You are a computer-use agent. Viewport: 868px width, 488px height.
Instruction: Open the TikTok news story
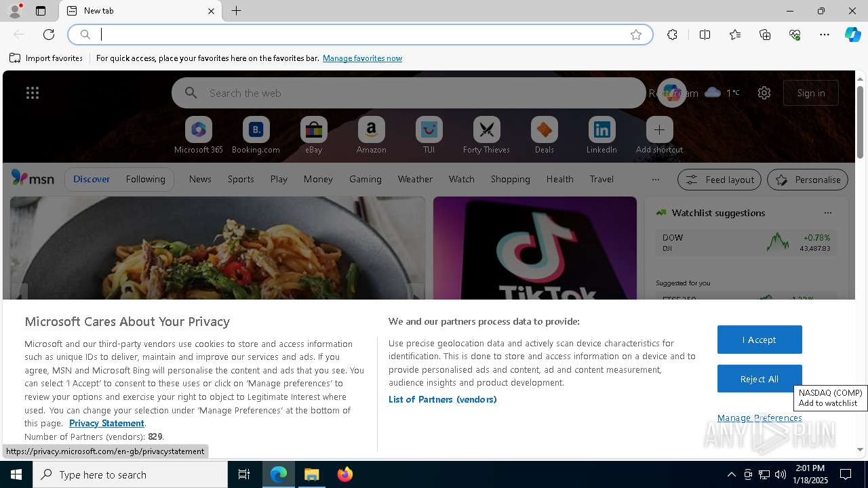(x=535, y=248)
